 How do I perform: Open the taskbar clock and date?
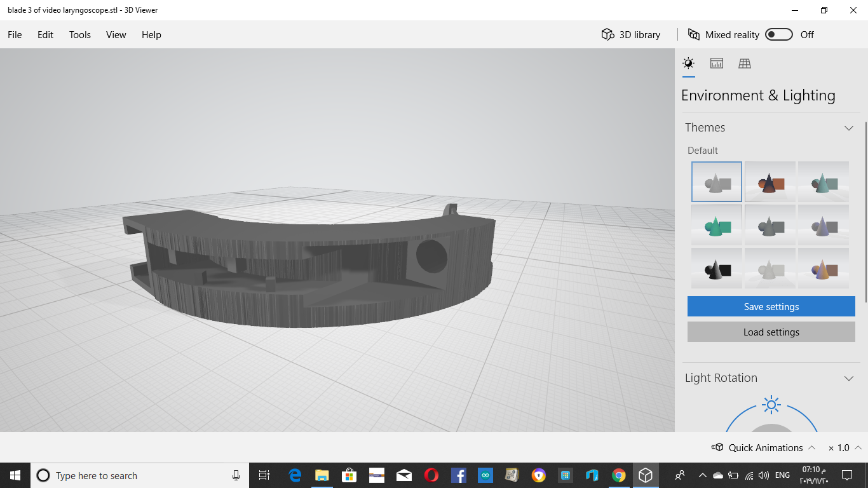(814, 475)
